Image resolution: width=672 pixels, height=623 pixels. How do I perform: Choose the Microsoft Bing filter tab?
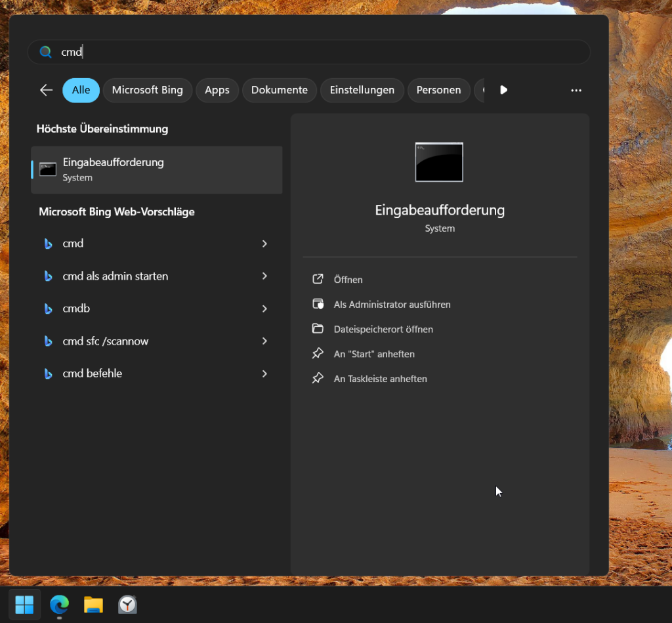147,90
